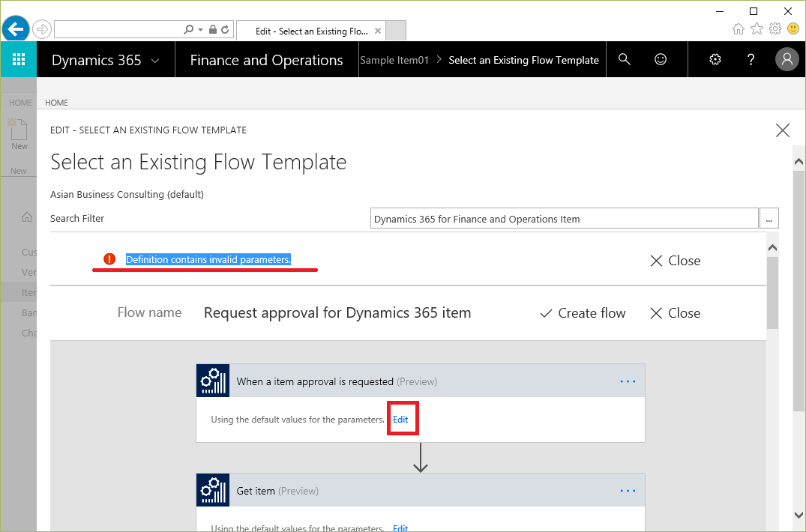Click Edit link under item approval trigger
The height and width of the screenshot is (532, 806).
pyautogui.click(x=400, y=420)
